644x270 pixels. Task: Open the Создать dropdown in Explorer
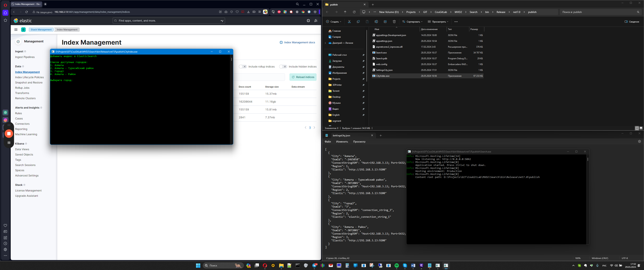tap(333, 22)
